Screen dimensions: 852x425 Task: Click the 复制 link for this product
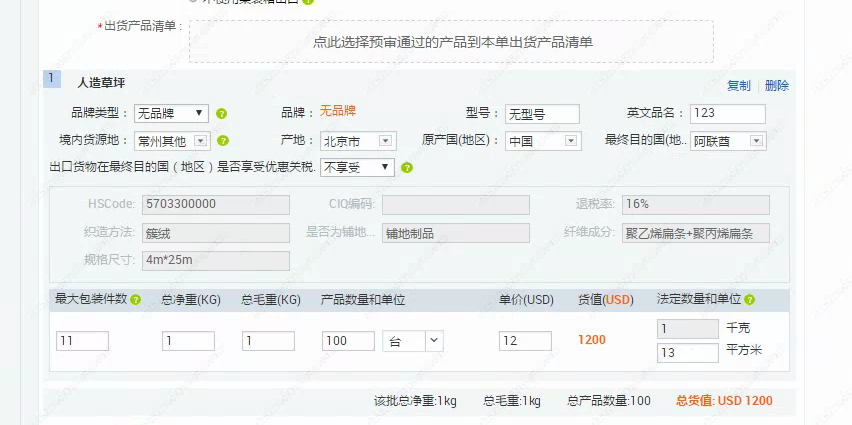738,86
